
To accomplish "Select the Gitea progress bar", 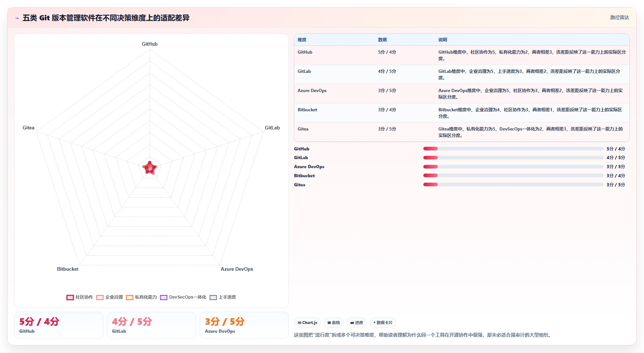I will coord(513,184).
